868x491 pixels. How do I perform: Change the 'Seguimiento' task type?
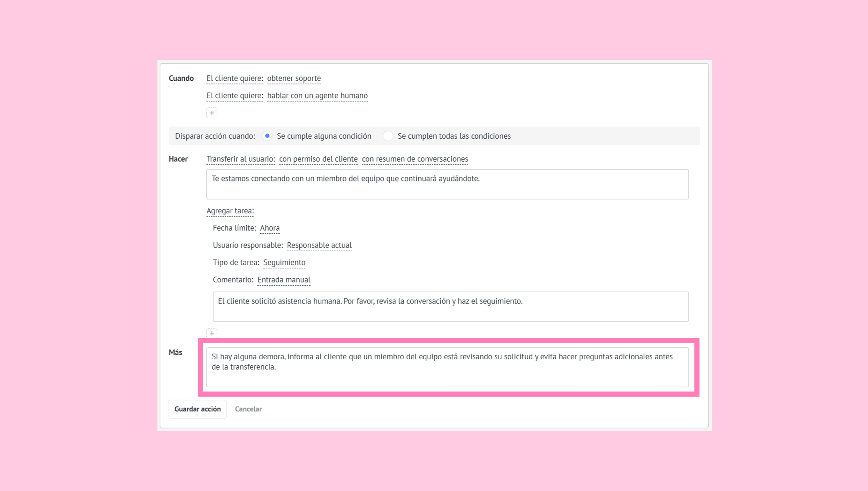click(x=284, y=262)
